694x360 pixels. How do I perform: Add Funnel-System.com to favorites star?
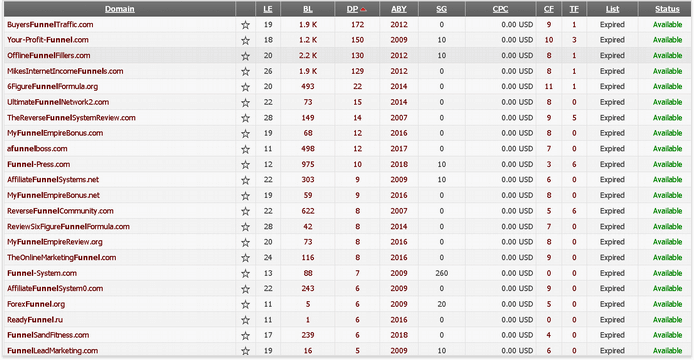click(x=245, y=273)
